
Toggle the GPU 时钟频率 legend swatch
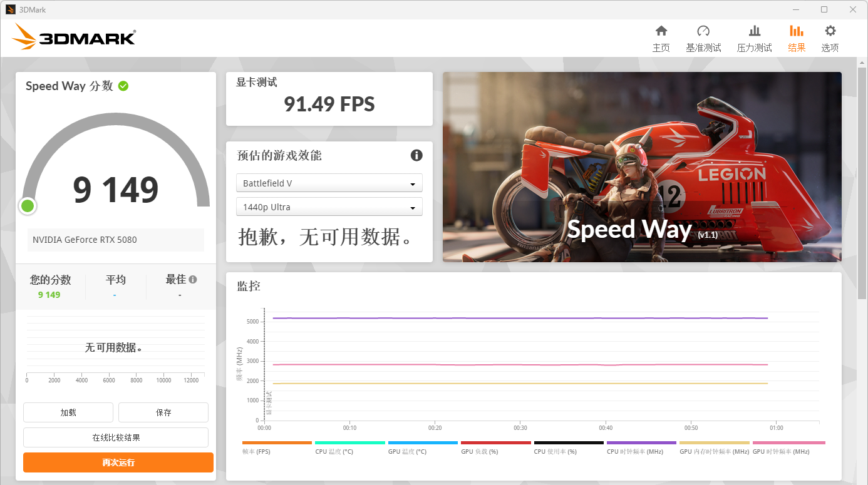(788, 442)
